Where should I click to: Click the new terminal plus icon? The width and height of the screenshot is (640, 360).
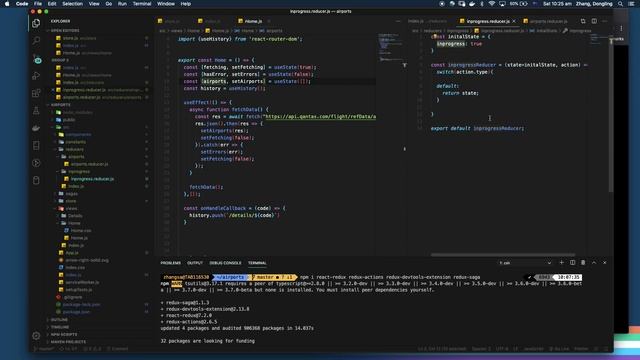[562, 263]
